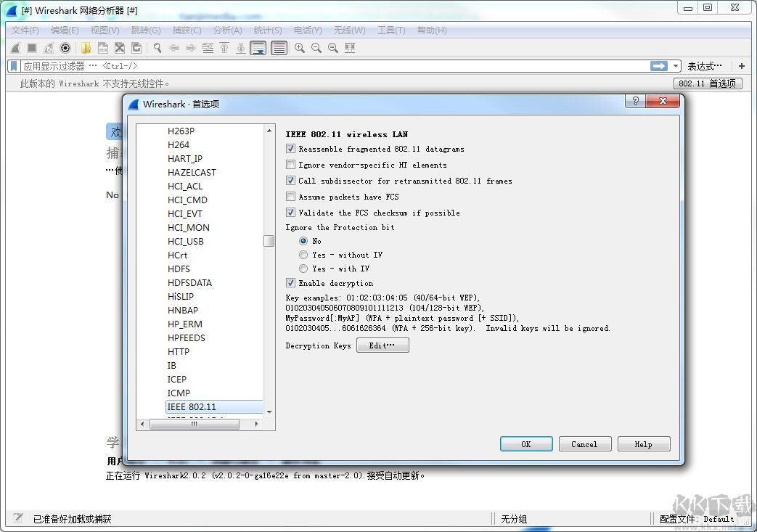Click Cancel in preferences dialog
The width and height of the screenshot is (757, 532).
coord(585,444)
